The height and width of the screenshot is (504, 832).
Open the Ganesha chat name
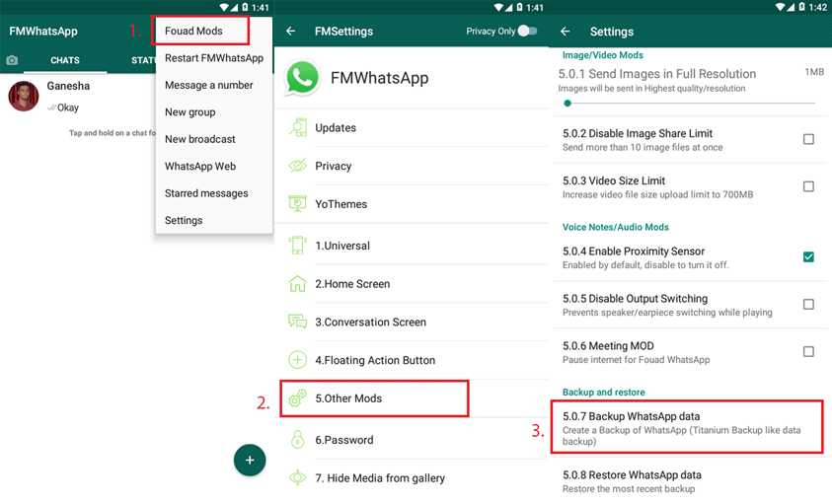(68, 86)
